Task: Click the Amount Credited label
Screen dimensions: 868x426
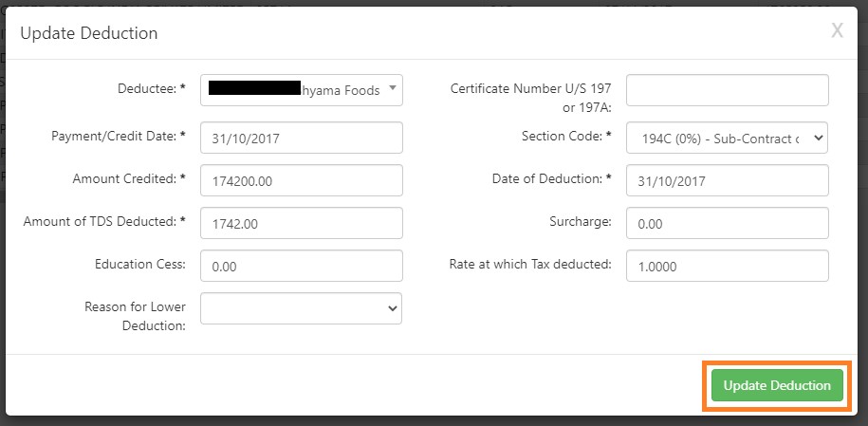Action: pos(129,179)
